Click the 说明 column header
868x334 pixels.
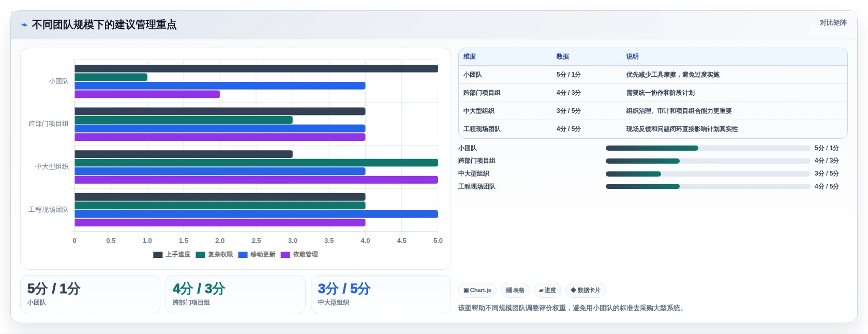point(633,56)
